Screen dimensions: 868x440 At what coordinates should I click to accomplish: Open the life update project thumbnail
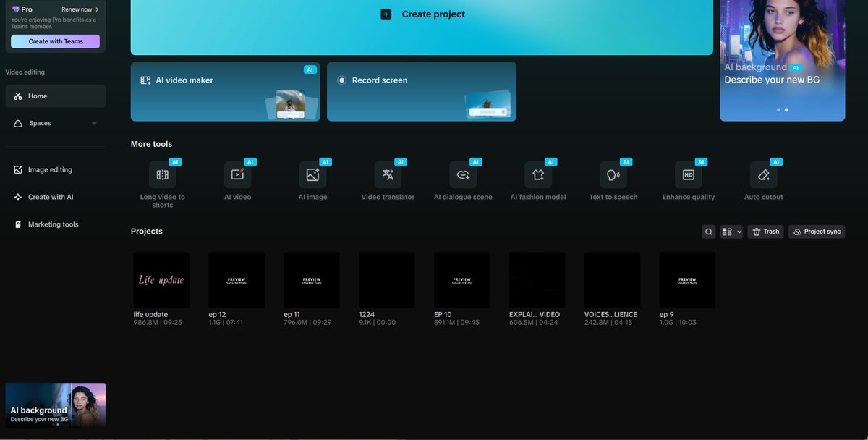point(161,280)
